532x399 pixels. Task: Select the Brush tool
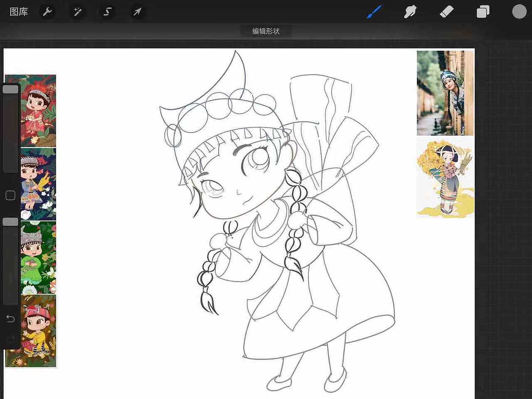(x=374, y=12)
